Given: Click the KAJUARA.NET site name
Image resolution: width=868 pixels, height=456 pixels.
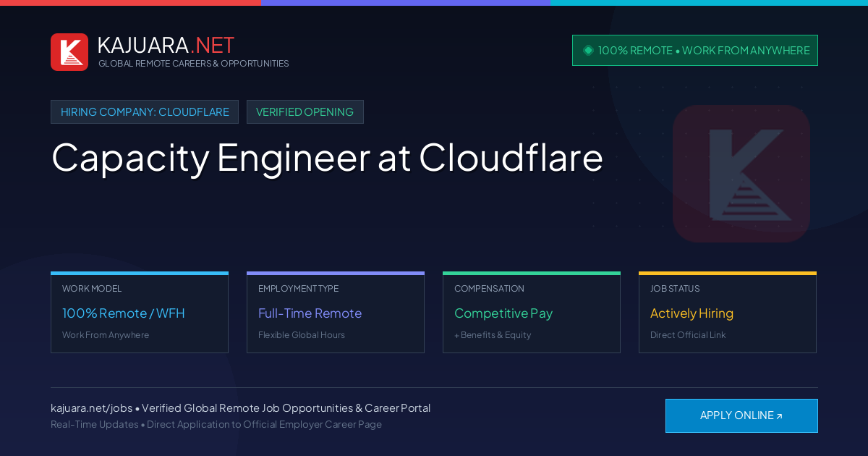Looking at the screenshot, I should [x=166, y=45].
